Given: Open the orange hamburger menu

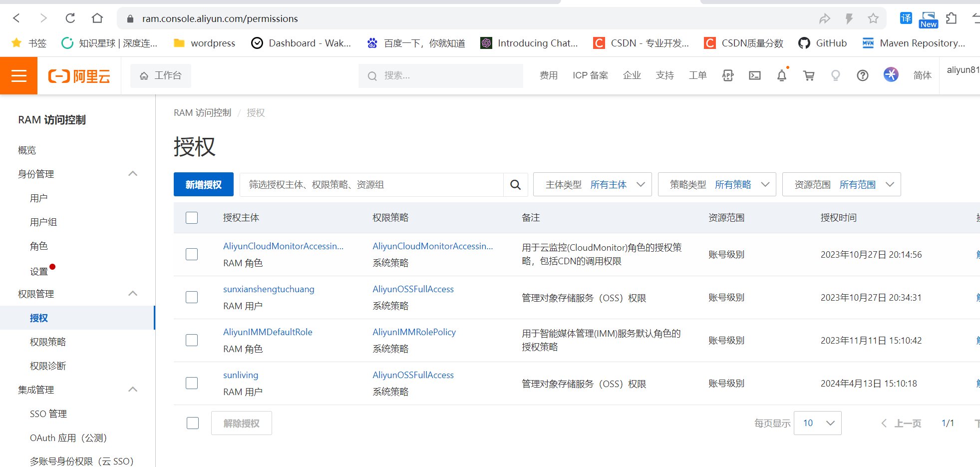Looking at the screenshot, I should pyautogui.click(x=19, y=75).
